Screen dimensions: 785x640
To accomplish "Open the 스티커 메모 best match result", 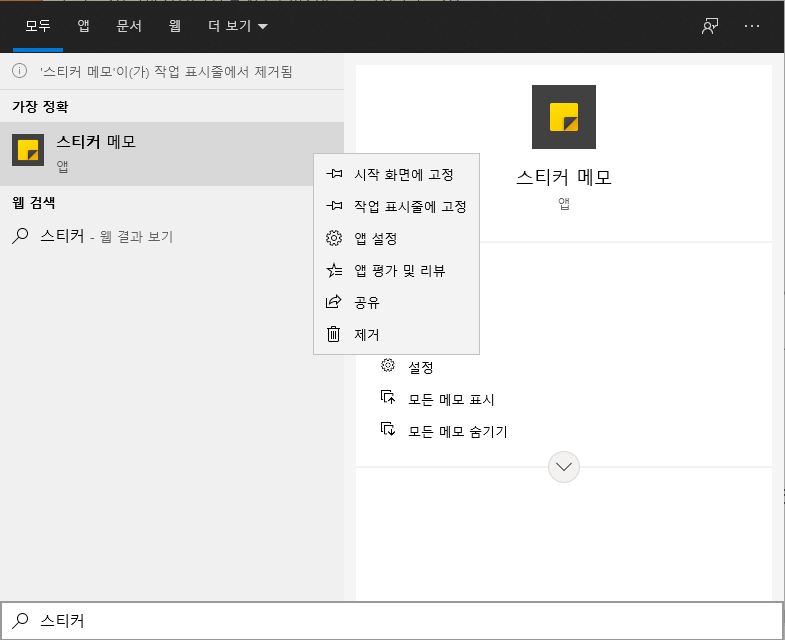I will [x=172, y=154].
